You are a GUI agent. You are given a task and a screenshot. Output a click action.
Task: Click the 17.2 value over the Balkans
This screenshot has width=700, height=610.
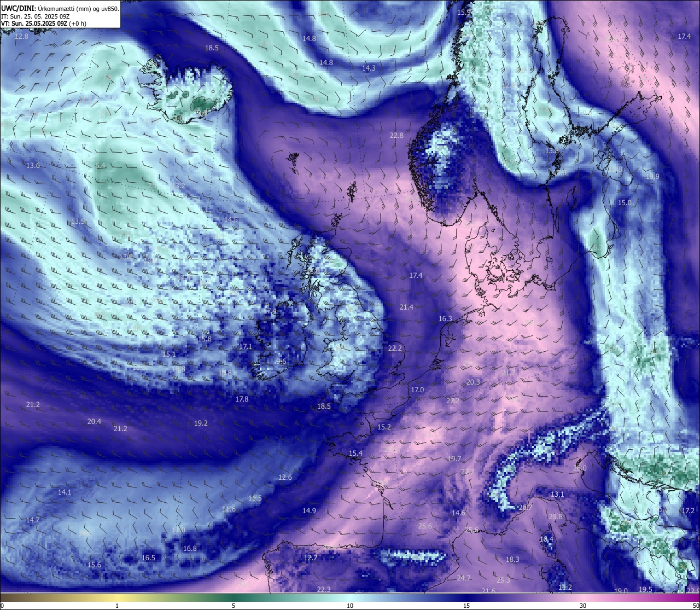coord(688,511)
